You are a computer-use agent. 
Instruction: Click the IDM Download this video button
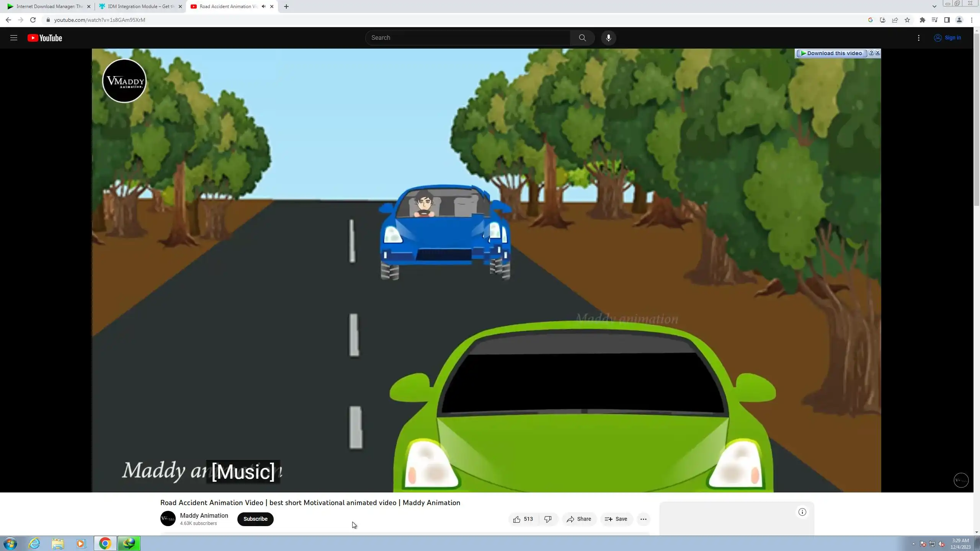(831, 53)
